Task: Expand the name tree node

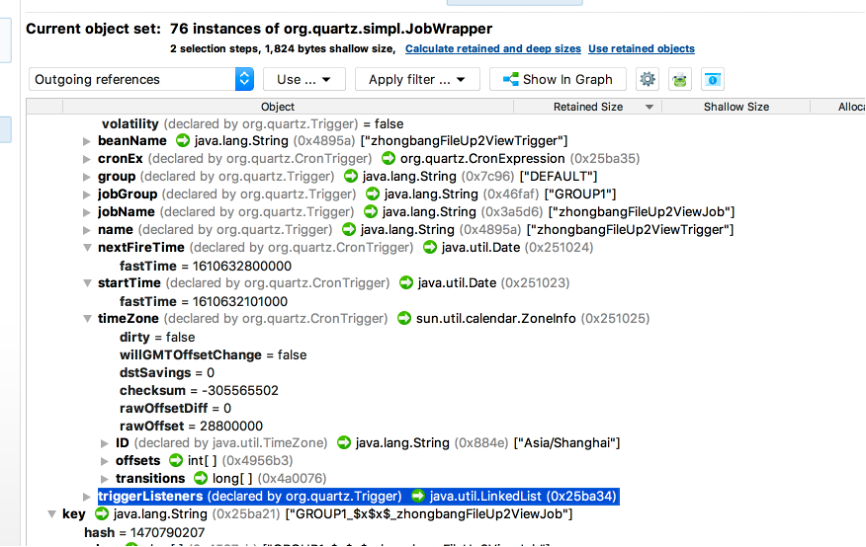Action: pyautogui.click(x=87, y=230)
